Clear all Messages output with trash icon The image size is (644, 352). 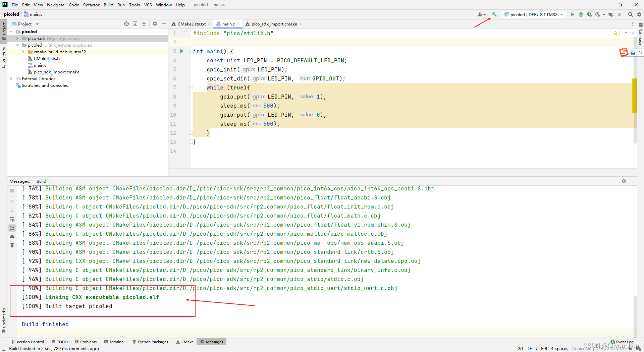pyautogui.click(x=12, y=245)
